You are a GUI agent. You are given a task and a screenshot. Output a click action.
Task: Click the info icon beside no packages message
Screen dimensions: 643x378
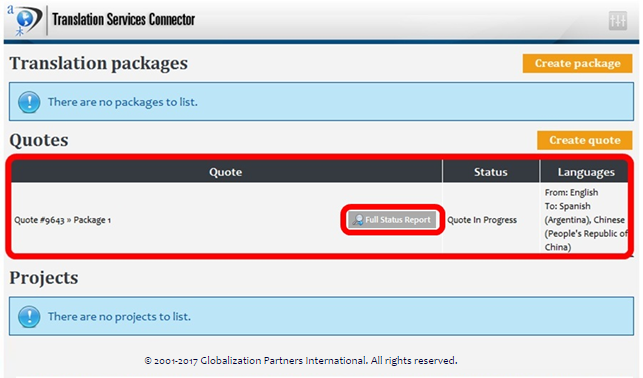click(29, 102)
